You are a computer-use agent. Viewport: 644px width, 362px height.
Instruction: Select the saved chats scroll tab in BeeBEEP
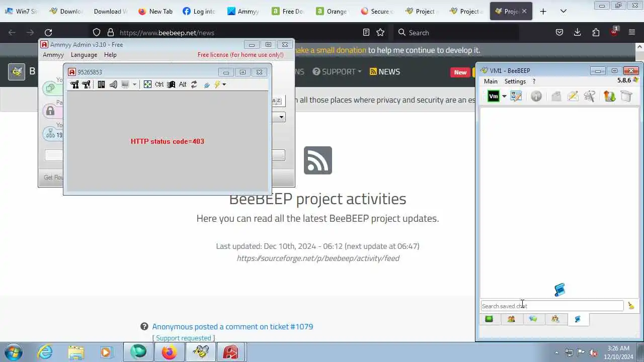(x=578, y=319)
